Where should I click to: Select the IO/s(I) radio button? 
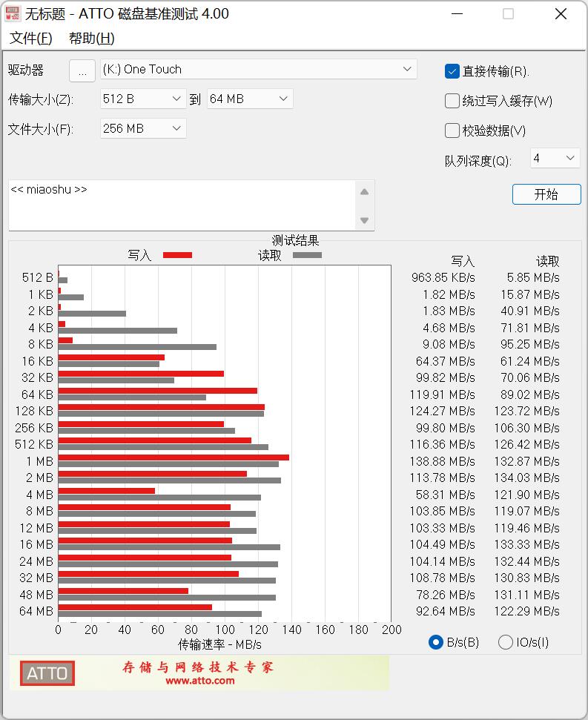[x=506, y=642]
